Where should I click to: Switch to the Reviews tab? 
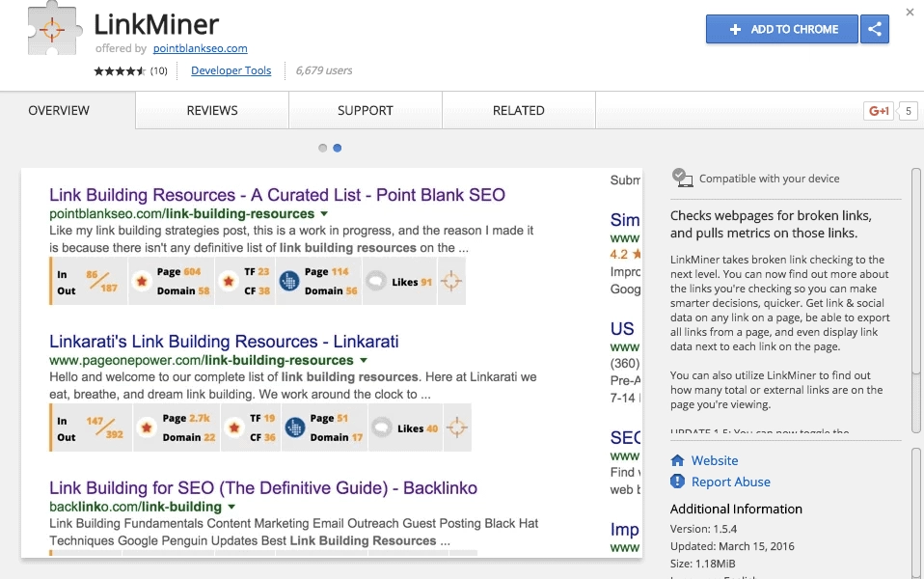click(x=212, y=110)
